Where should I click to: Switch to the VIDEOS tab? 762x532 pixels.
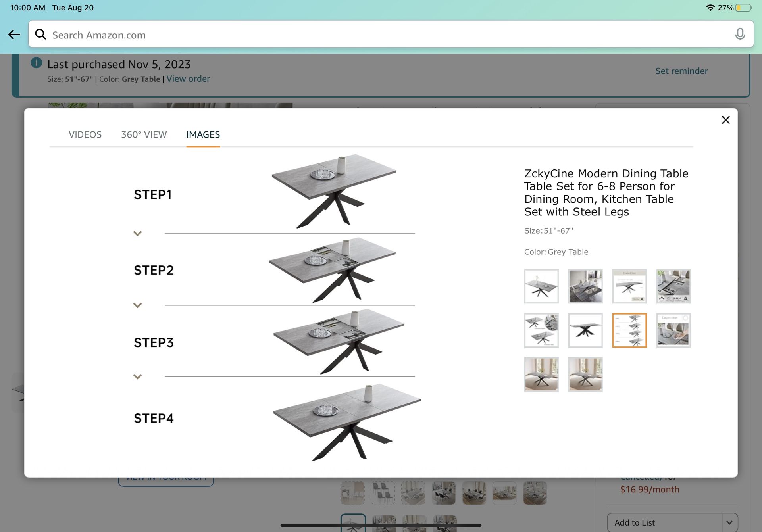tap(85, 134)
